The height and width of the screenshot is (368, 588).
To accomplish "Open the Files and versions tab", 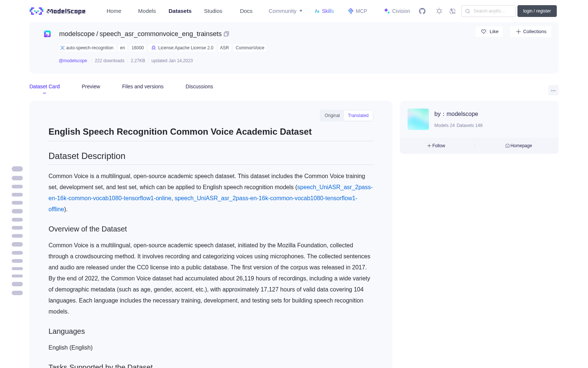I will 143,86.
